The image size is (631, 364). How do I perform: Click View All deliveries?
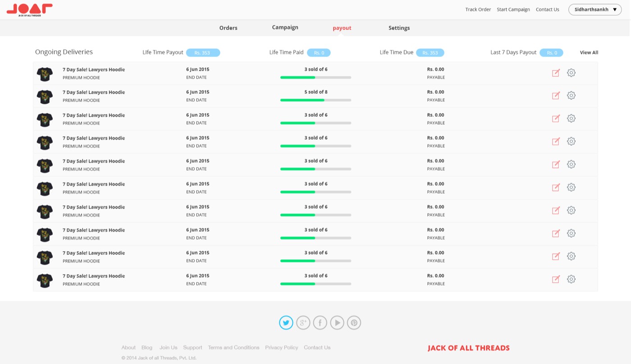(589, 53)
